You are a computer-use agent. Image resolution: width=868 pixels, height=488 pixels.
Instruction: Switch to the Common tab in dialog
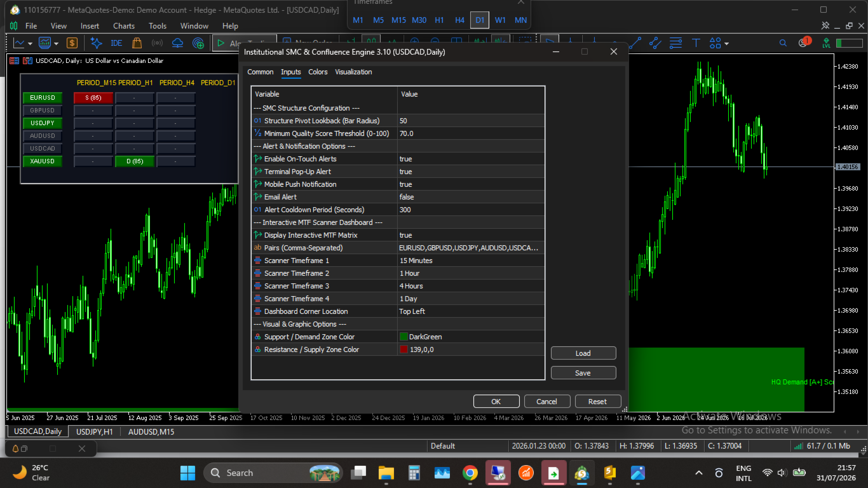tap(261, 72)
